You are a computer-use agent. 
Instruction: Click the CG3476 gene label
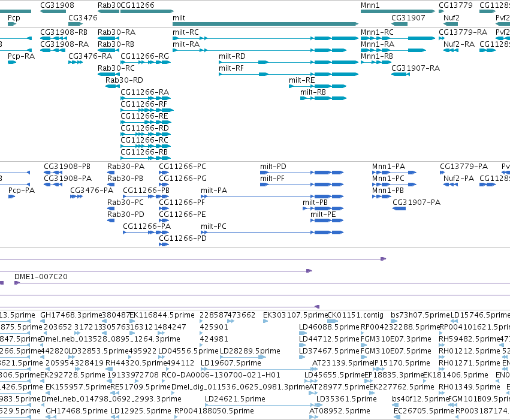click(83, 18)
